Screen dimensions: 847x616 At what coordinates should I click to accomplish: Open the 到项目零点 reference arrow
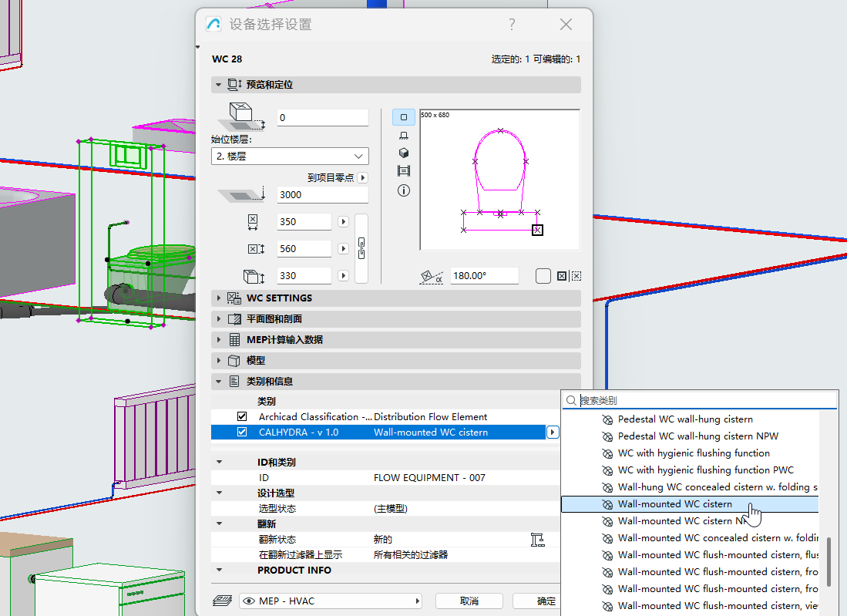coord(363,177)
